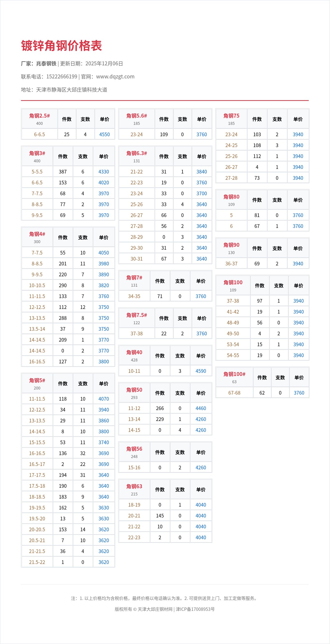The height and width of the screenshot is (644, 330).
Task: Open the 4330 price for 角钢3# 5-5.5
Action: 104,172
